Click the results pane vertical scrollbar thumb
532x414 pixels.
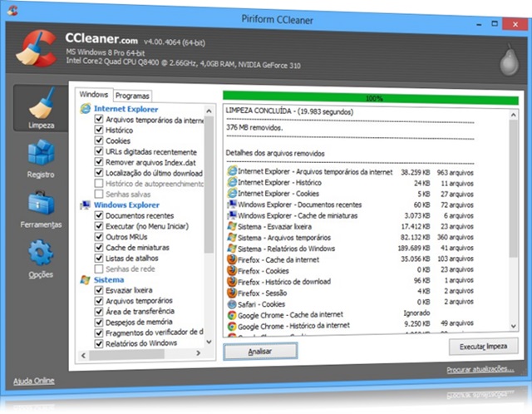click(514, 189)
